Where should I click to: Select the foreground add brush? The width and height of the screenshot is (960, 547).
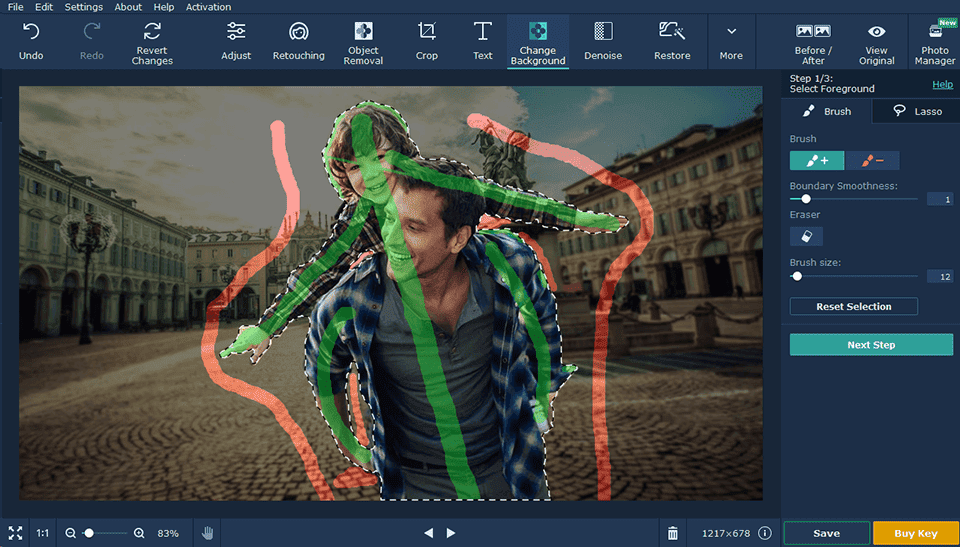(x=817, y=160)
